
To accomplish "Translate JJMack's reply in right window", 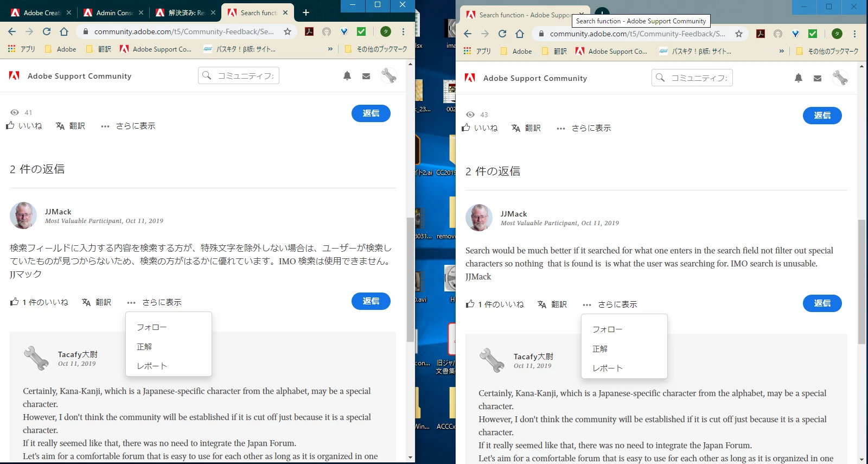I will point(552,304).
